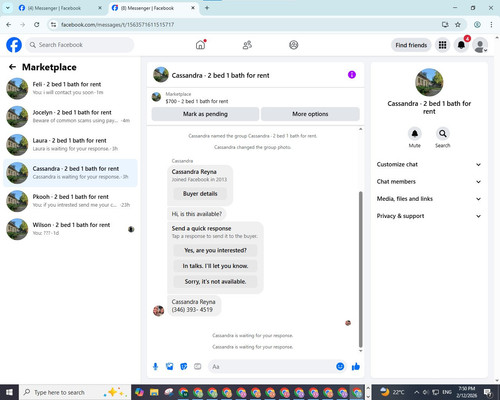Image resolution: width=500 pixels, height=400 pixels.
Task: Choose a sticker icon
Action: pos(184,367)
